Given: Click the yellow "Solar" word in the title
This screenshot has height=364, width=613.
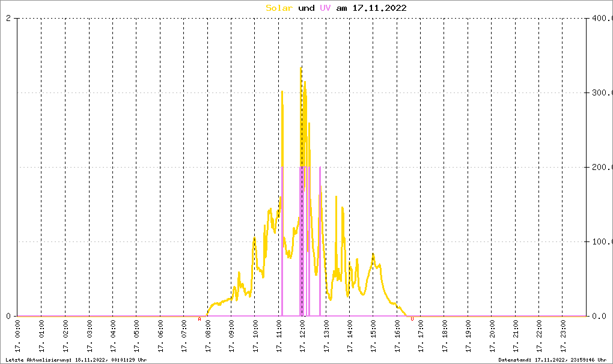Looking at the screenshot, I should tap(279, 8).
